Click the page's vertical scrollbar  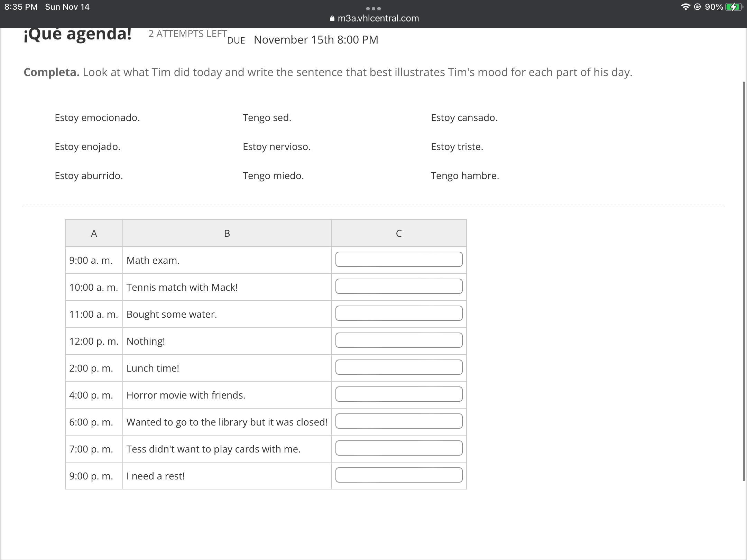click(744, 280)
